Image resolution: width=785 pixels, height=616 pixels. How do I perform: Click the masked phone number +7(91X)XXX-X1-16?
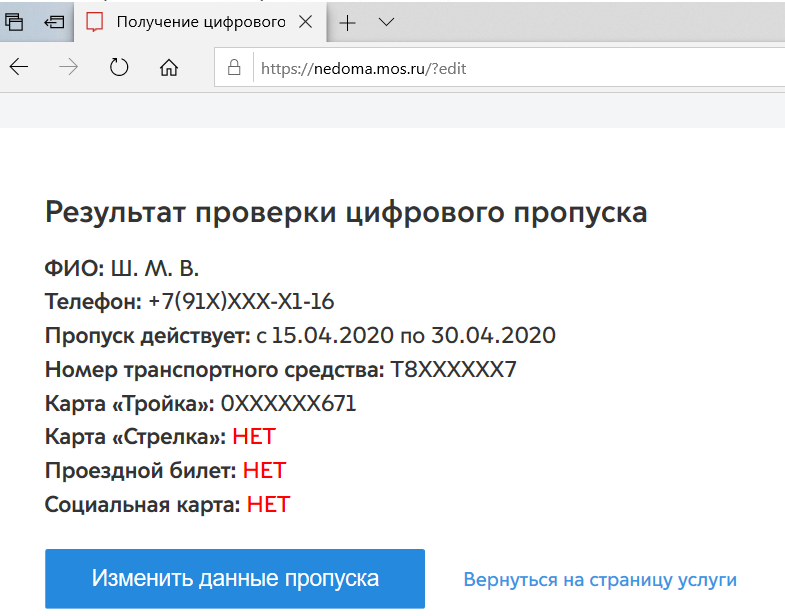(241, 302)
